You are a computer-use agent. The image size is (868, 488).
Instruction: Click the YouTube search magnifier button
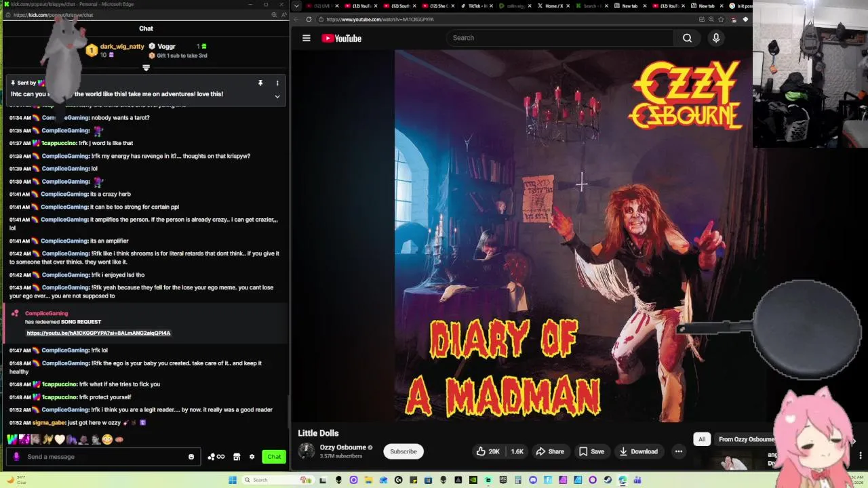pos(687,38)
